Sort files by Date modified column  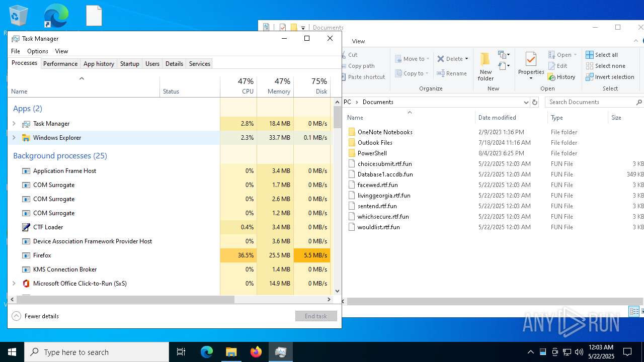(x=511, y=118)
